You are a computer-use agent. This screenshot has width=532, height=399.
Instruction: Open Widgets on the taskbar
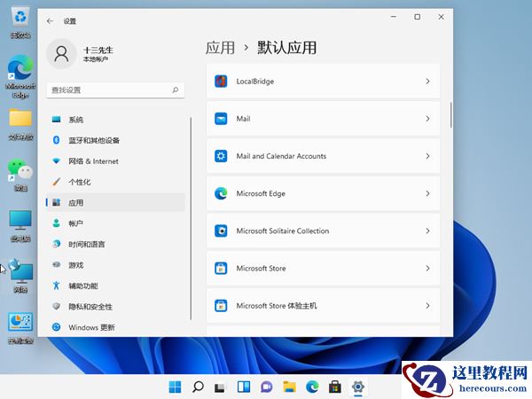[244, 387]
